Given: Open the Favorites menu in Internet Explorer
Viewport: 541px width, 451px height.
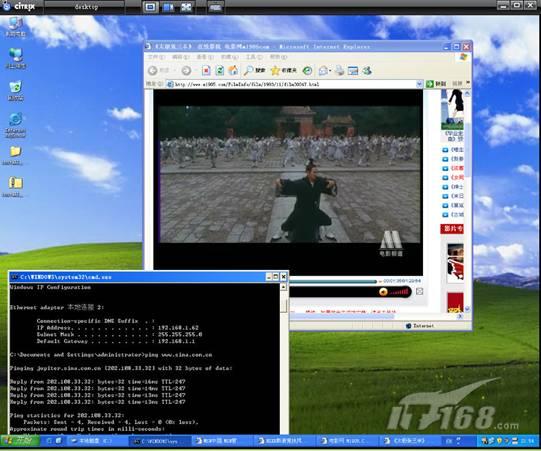Looking at the screenshot, I should (x=229, y=57).
